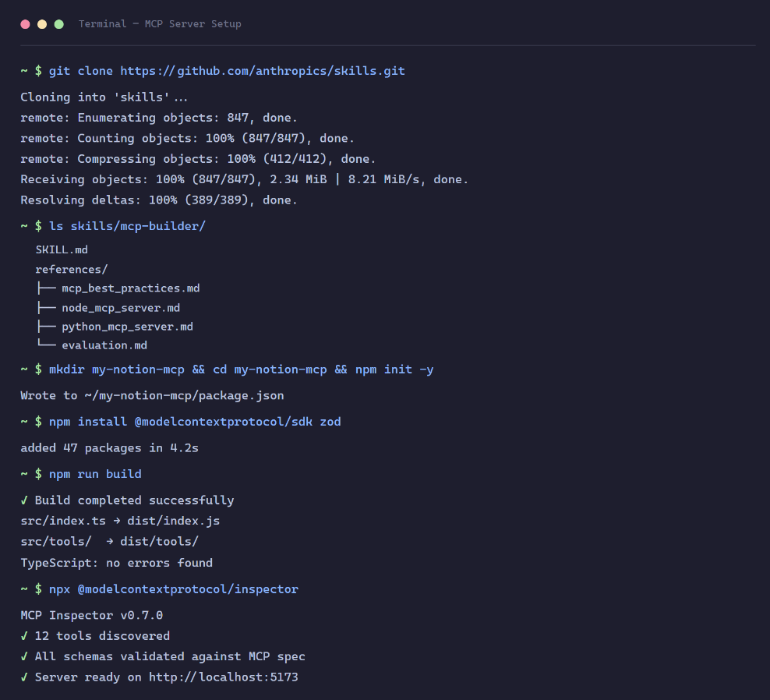Select mcp_best_practices.md in the listing

click(x=131, y=288)
